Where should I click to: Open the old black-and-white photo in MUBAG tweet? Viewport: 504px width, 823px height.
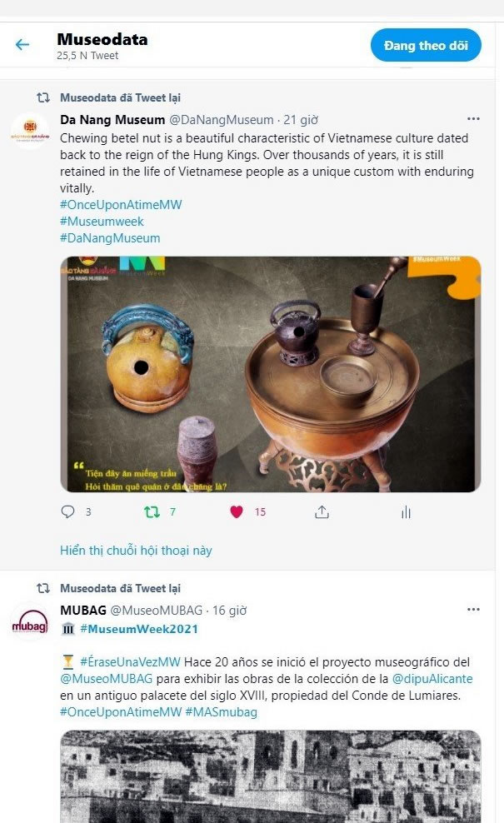coord(271,777)
